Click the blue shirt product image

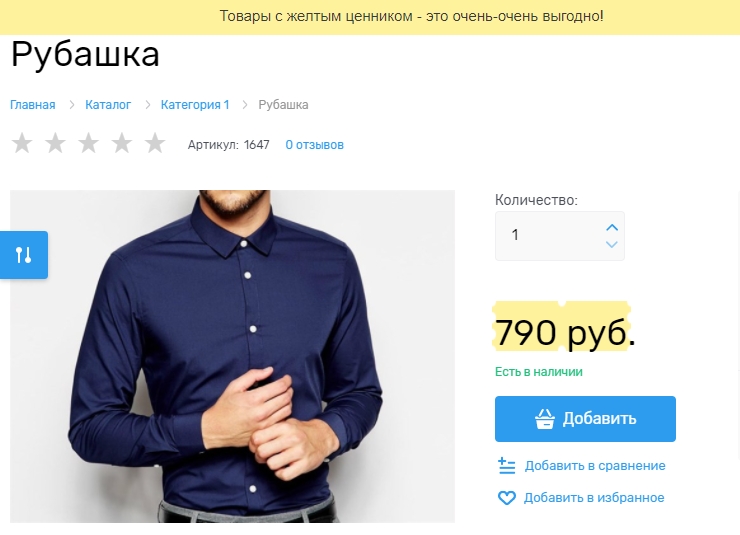pyautogui.click(x=232, y=356)
